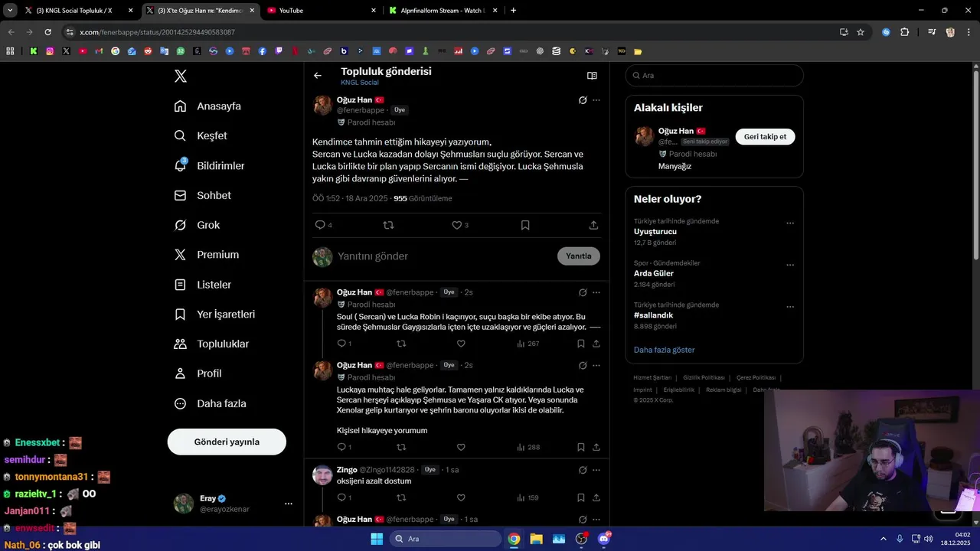Open Topluluklar in sidebar
980x551 pixels.
212,344
